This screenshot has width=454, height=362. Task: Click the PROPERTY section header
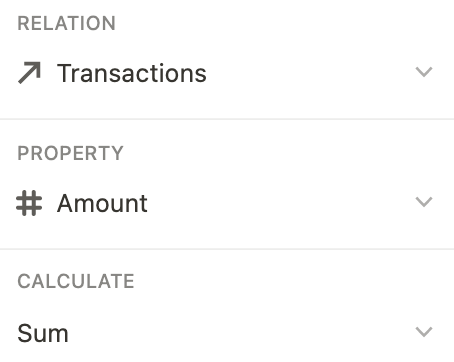pos(70,153)
